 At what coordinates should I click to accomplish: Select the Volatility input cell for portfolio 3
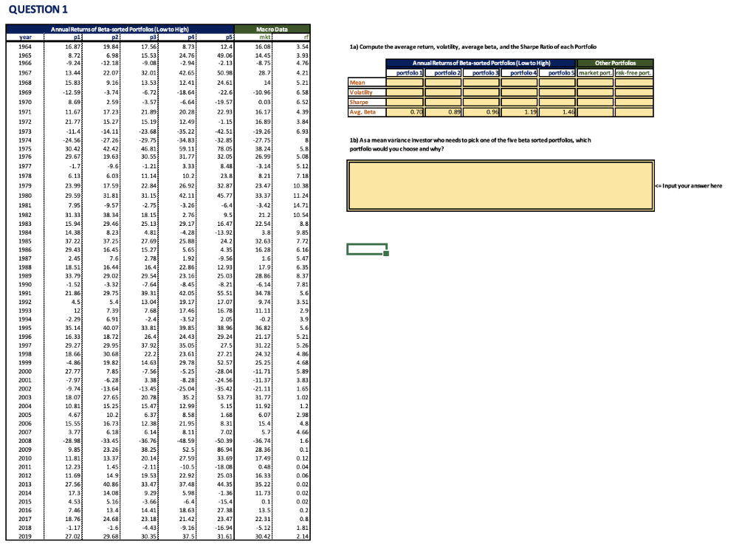pyautogui.click(x=481, y=92)
